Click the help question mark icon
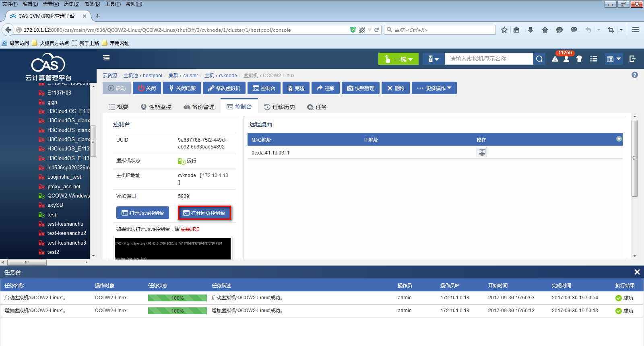The image size is (644, 346). [x=635, y=75]
